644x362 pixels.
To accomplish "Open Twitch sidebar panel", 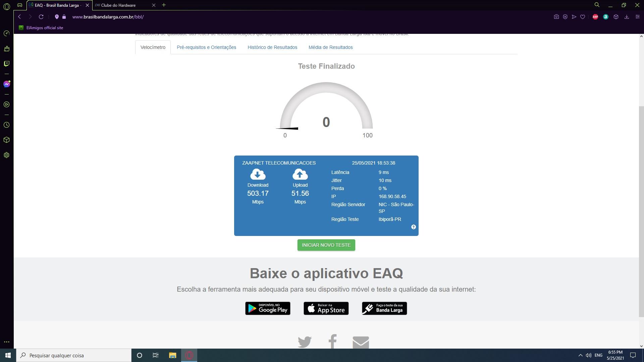I will click(6, 64).
